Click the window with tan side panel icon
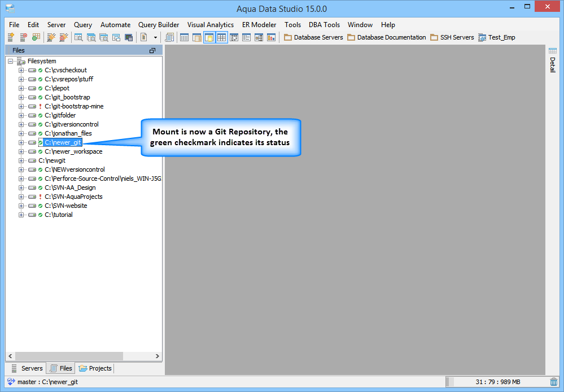This screenshot has width=564, height=392. 197,37
